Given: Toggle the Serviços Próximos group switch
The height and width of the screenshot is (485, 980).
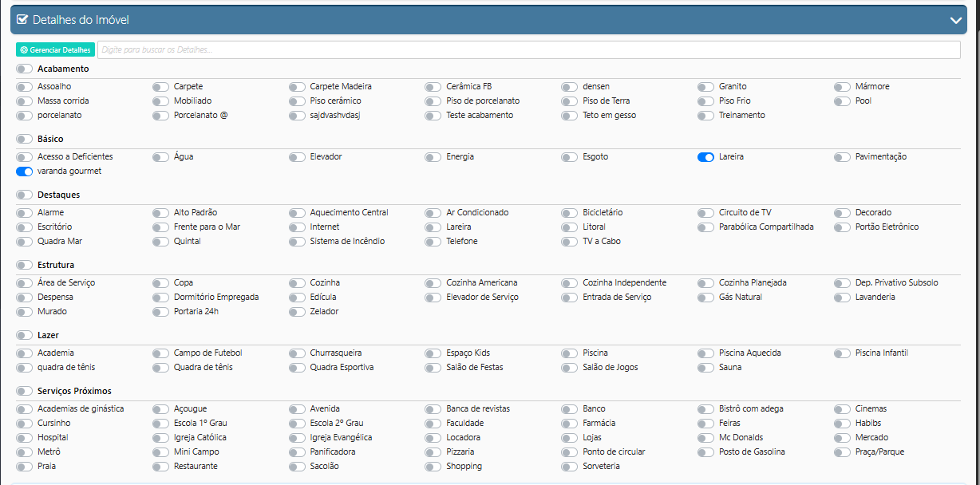Looking at the screenshot, I should pos(24,392).
